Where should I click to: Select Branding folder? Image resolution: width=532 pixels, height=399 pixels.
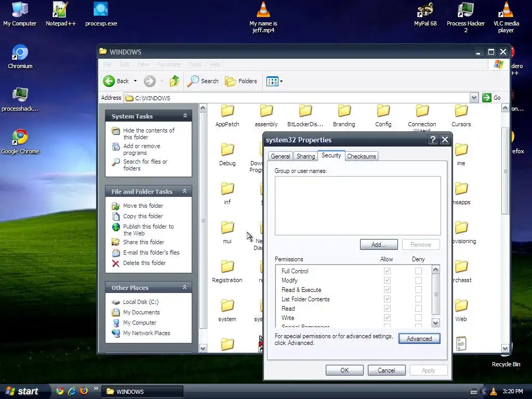(x=344, y=116)
